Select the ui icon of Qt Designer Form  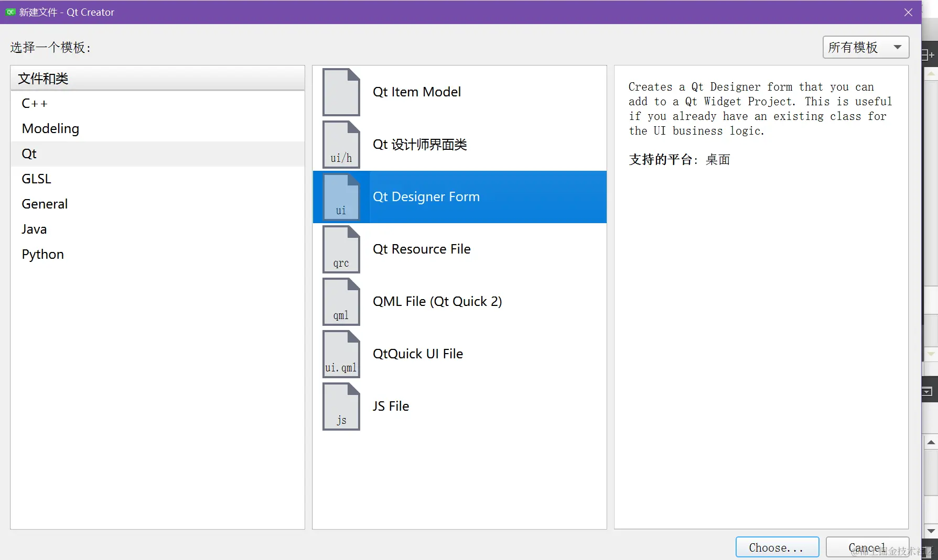[x=341, y=197]
